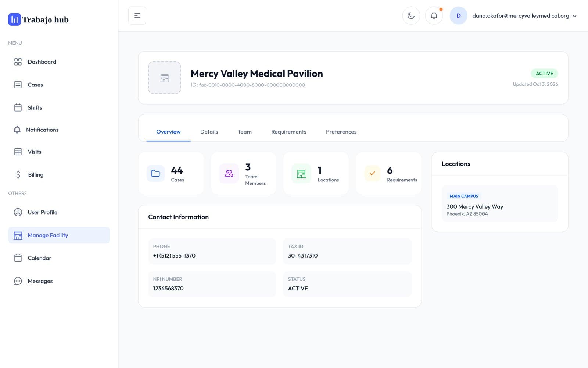Image resolution: width=588 pixels, height=368 pixels.
Task: Expand the user account dropdown chevron
Action: click(x=575, y=16)
